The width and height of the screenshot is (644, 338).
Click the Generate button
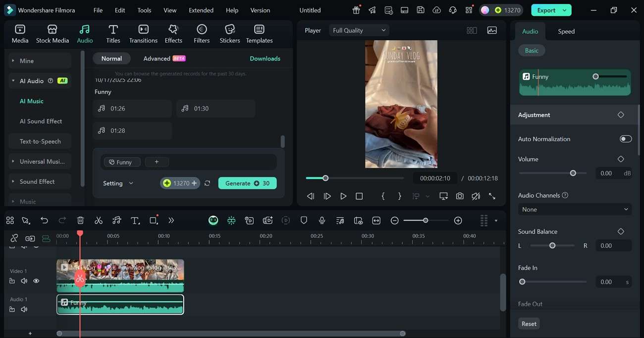click(247, 183)
